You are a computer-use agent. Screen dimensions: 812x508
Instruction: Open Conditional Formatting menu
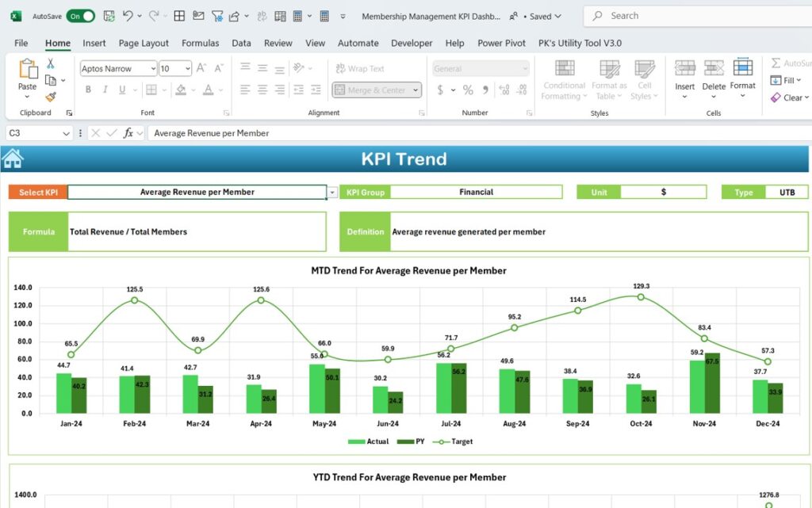564,80
